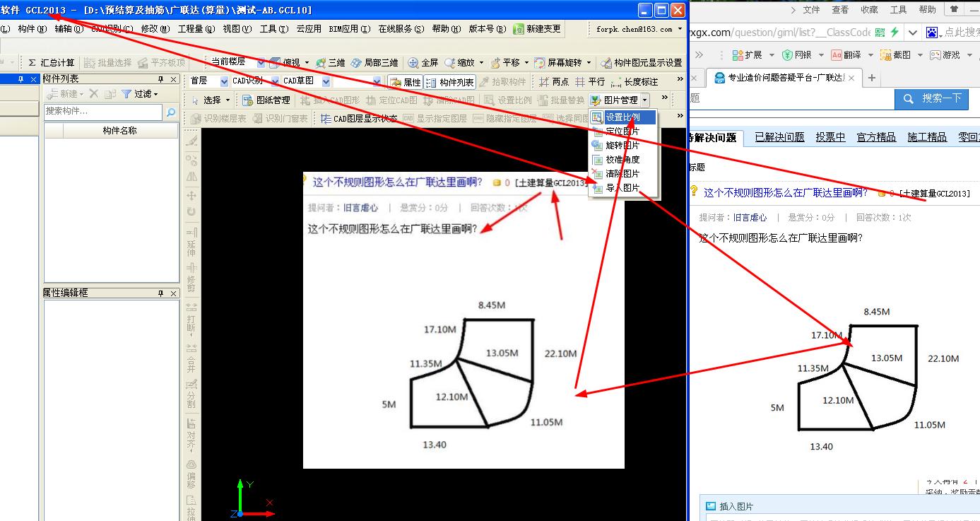Expand the 缩放 zoom dropdown arrow

[483, 63]
